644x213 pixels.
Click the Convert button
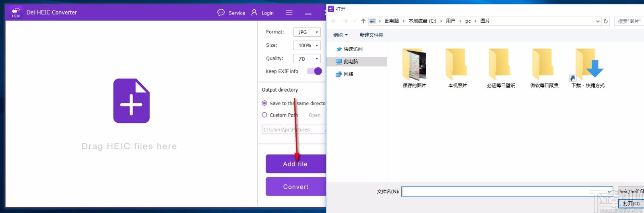click(x=295, y=187)
